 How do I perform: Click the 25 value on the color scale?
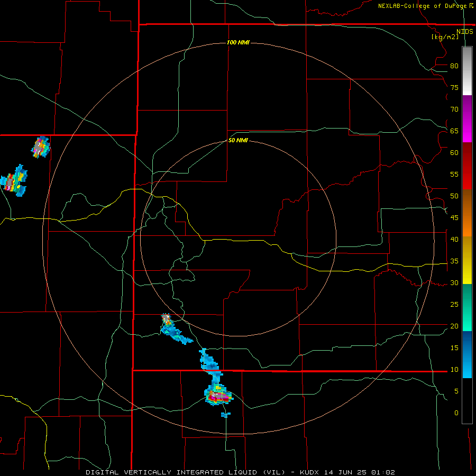454,305
